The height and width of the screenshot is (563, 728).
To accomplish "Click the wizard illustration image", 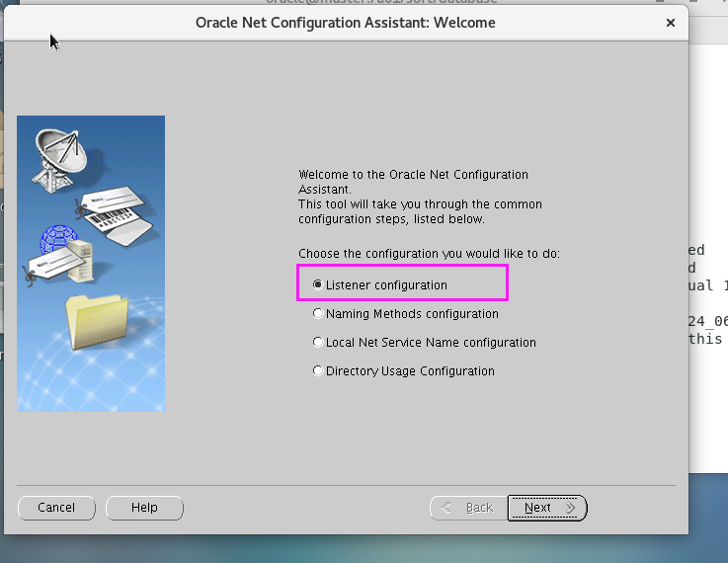I will (x=91, y=264).
